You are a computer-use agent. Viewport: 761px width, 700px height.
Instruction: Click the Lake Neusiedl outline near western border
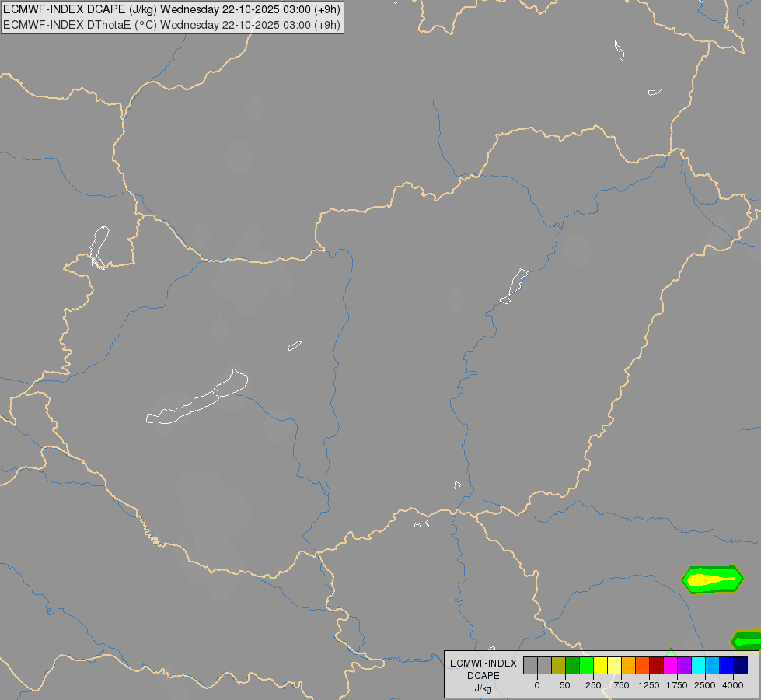99,247
